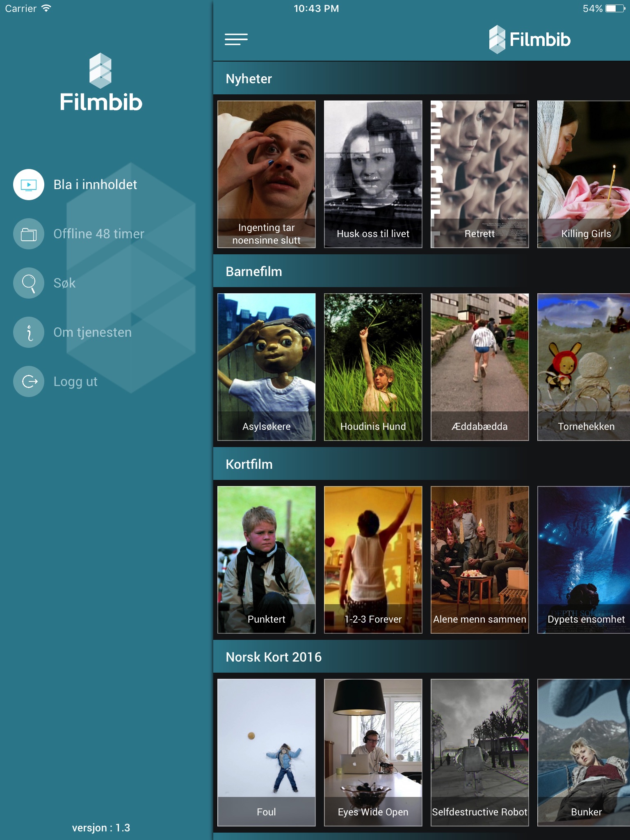Tap the hamburger menu icon
The width and height of the screenshot is (630, 840).
[x=236, y=39]
